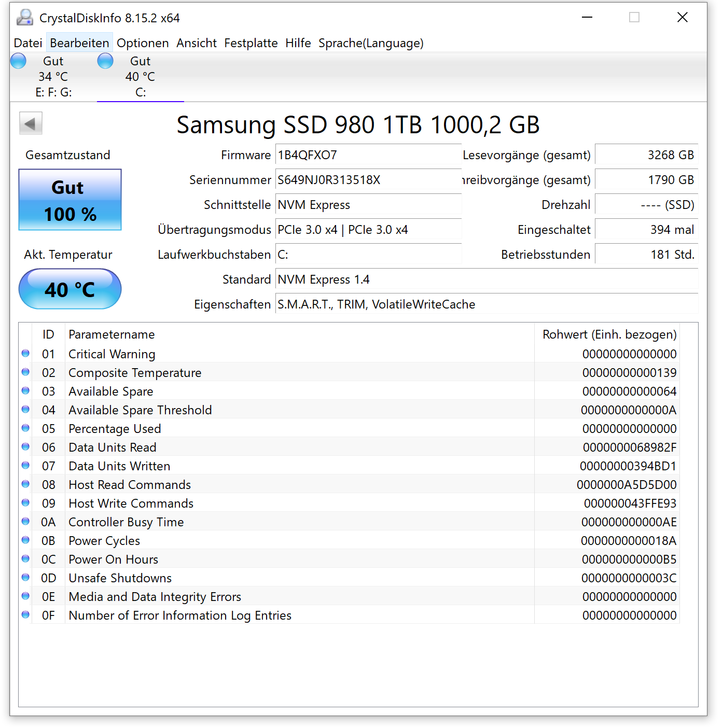Click the Drehzahl value ---- (SSD)

pyautogui.click(x=646, y=205)
